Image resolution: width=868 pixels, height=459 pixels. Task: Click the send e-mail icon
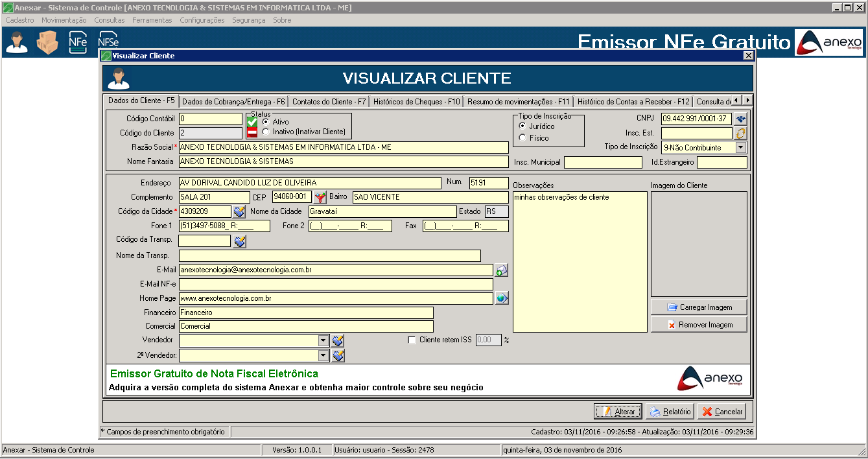pos(502,270)
